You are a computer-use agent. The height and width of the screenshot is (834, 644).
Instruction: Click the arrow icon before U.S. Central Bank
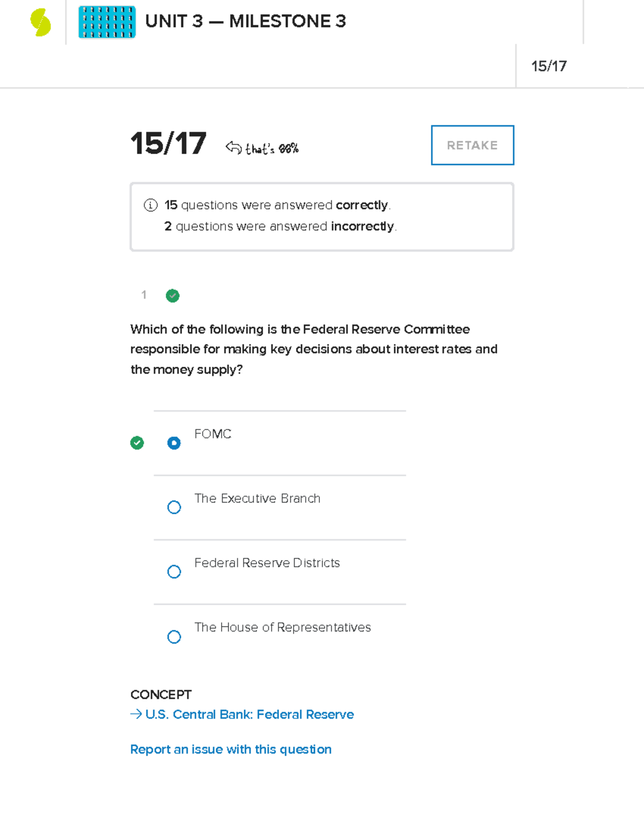pos(136,714)
